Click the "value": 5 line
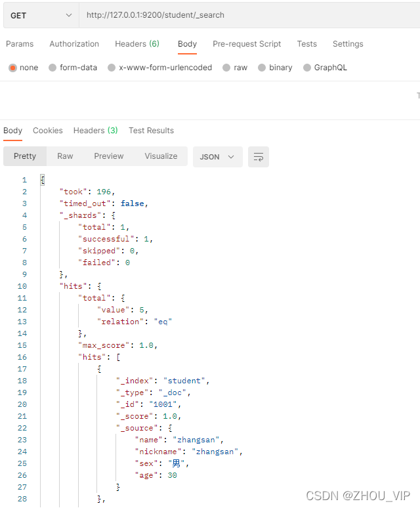The width and height of the screenshot is (420, 508). click(123, 310)
